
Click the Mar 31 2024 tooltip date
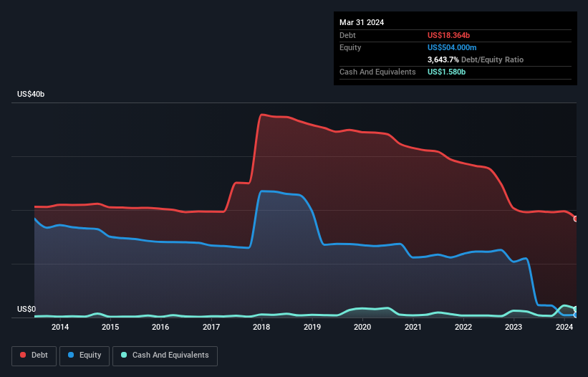pos(362,22)
